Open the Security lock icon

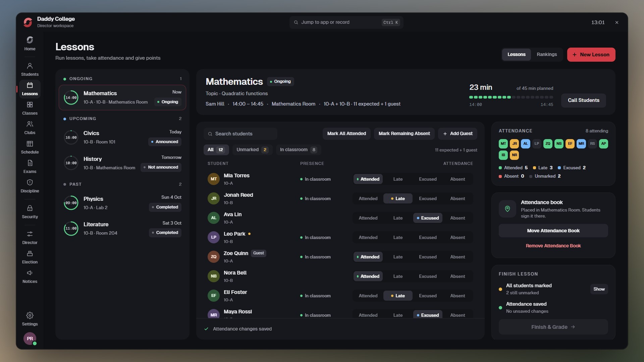click(x=30, y=208)
